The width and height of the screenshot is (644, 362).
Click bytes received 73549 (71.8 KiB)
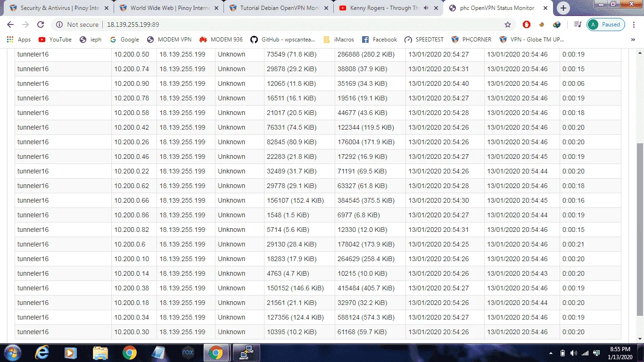point(292,54)
